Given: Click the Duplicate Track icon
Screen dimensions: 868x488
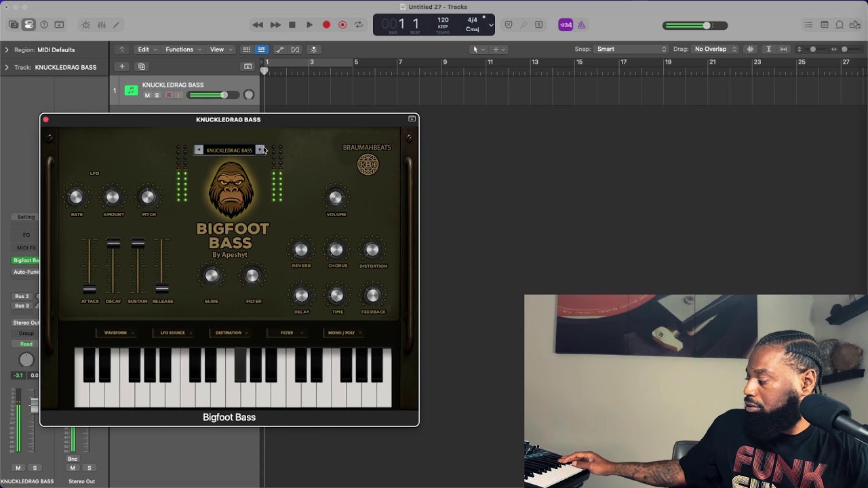Looking at the screenshot, I should coord(142,66).
